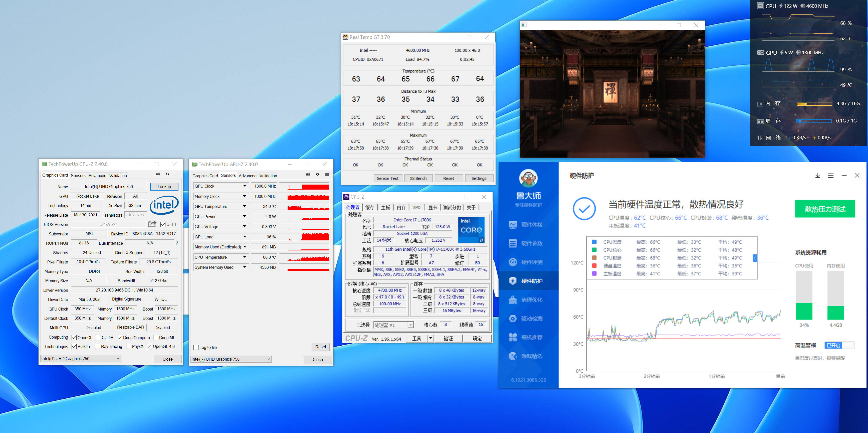Click the purple 主板温度 legend swatch
The image size is (868, 433).
(594, 273)
